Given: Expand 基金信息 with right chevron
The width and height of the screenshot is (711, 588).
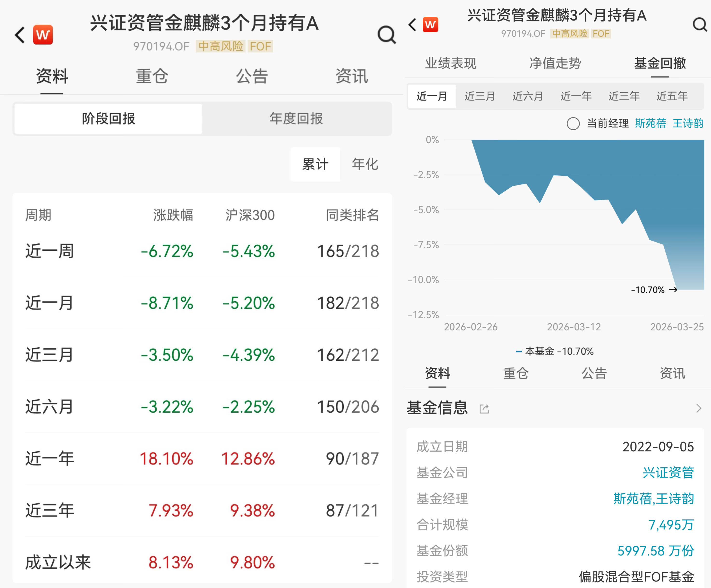Looking at the screenshot, I should 698,408.
